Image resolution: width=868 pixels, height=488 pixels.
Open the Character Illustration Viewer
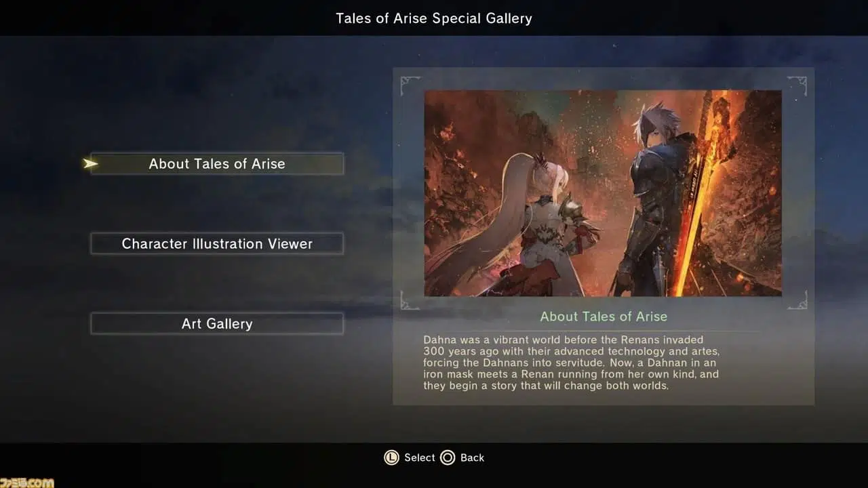click(217, 243)
